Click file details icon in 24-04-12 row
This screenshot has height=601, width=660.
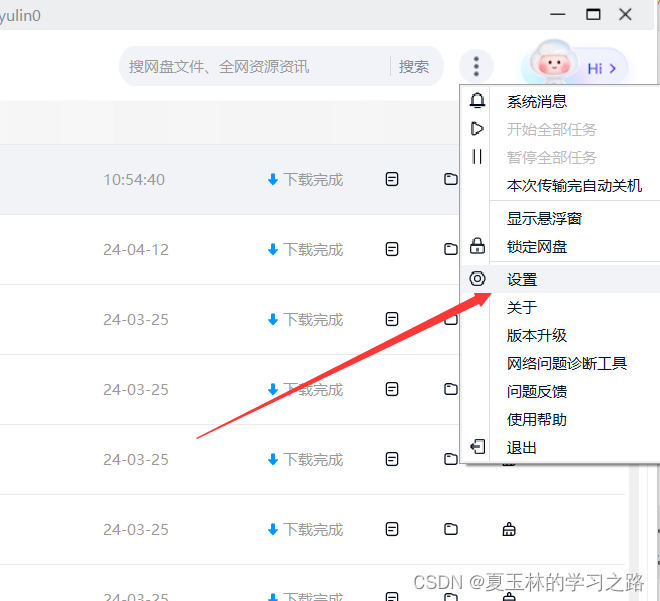(392, 249)
